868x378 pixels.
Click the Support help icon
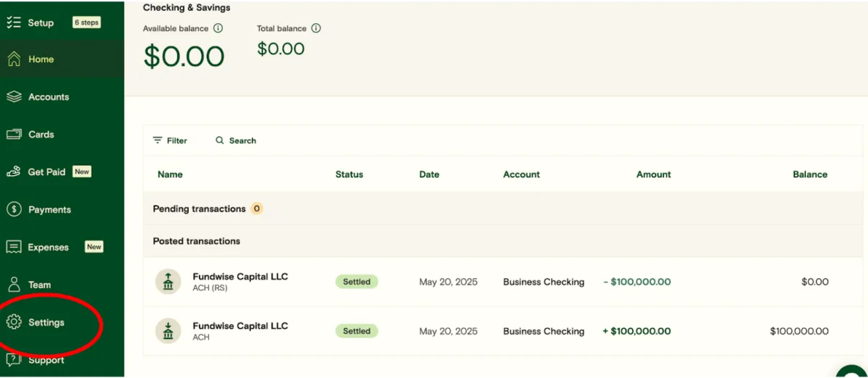click(14, 360)
